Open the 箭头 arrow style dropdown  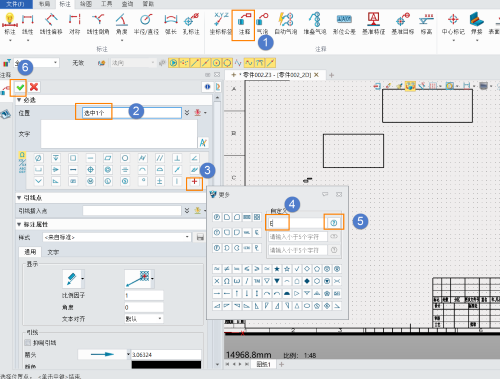(104, 354)
